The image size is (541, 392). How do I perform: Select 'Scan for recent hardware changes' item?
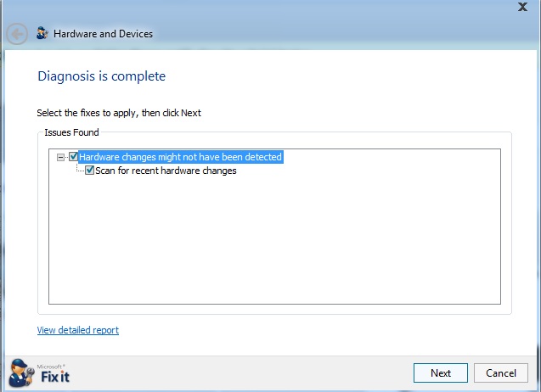tap(166, 171)
